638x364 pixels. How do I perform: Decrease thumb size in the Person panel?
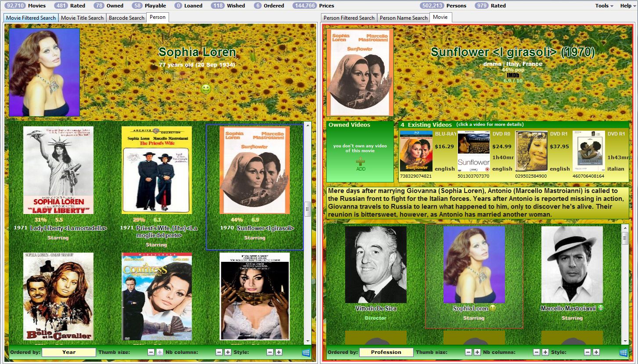click(151, 352)
